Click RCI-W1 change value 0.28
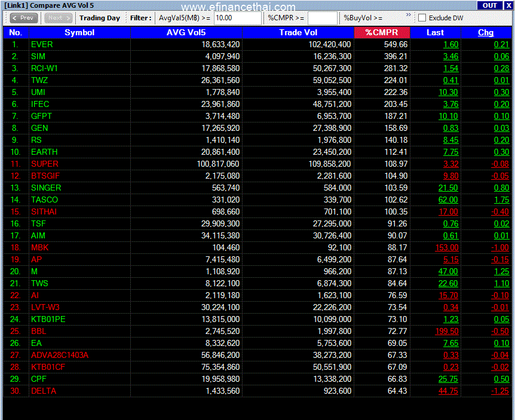Screen dimensions: 515x420 tap(501, 68)
